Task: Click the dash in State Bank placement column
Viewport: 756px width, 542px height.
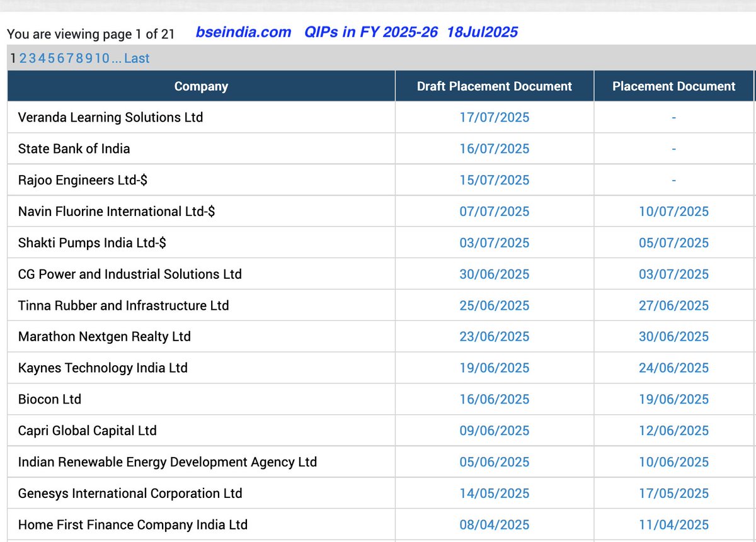Action: pyautogui.click(x=674, y=150)
